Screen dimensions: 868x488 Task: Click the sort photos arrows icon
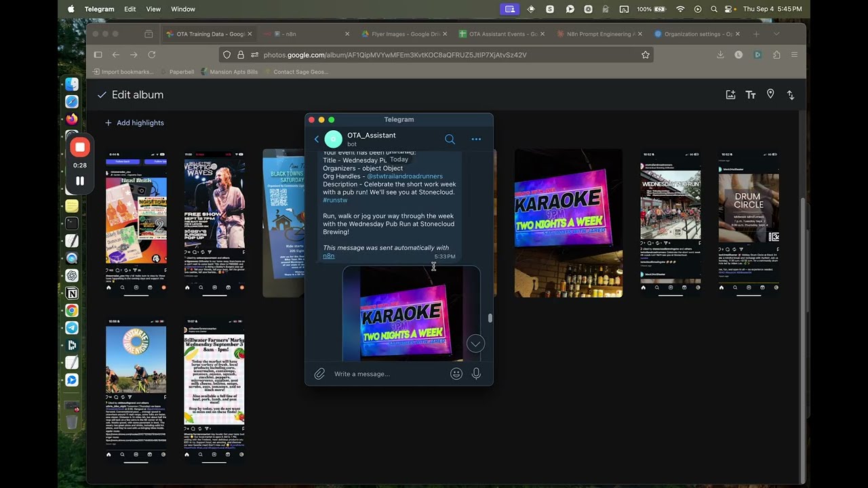[x=791, y=95]
